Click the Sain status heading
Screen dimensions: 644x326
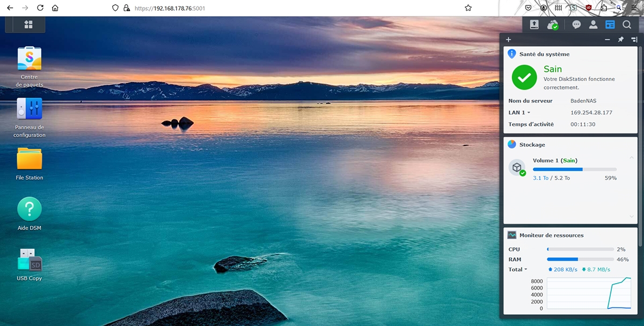pos(553,69)
